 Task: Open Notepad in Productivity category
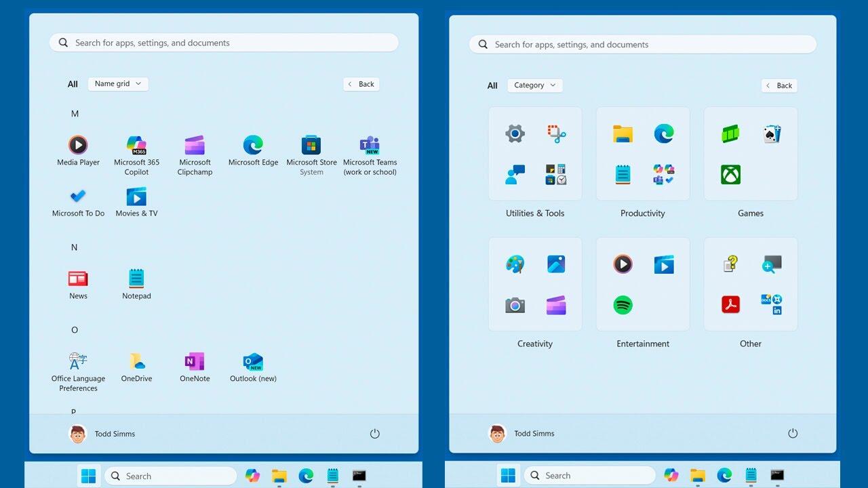(623, 174)
